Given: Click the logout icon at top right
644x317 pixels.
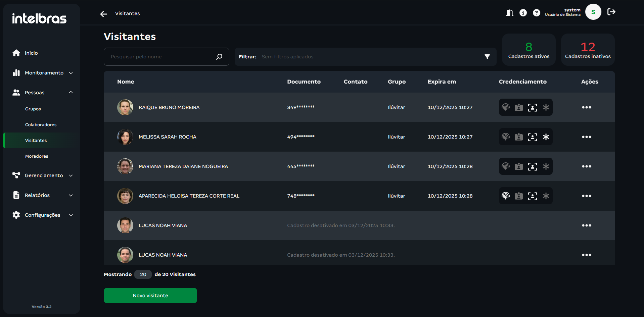Looking at the screenshot, I should (611, 12).
